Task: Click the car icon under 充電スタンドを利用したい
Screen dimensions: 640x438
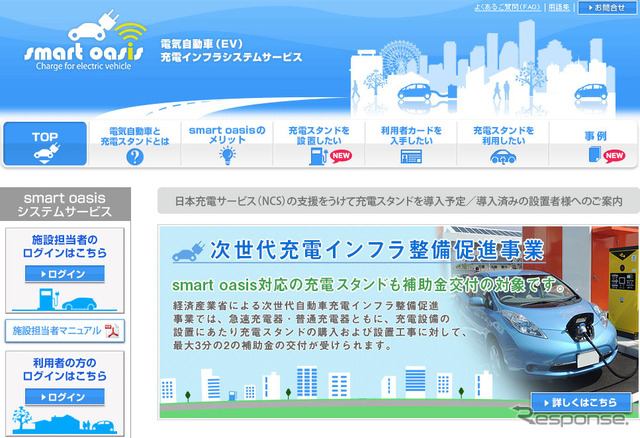Action: tap(503, 157)
